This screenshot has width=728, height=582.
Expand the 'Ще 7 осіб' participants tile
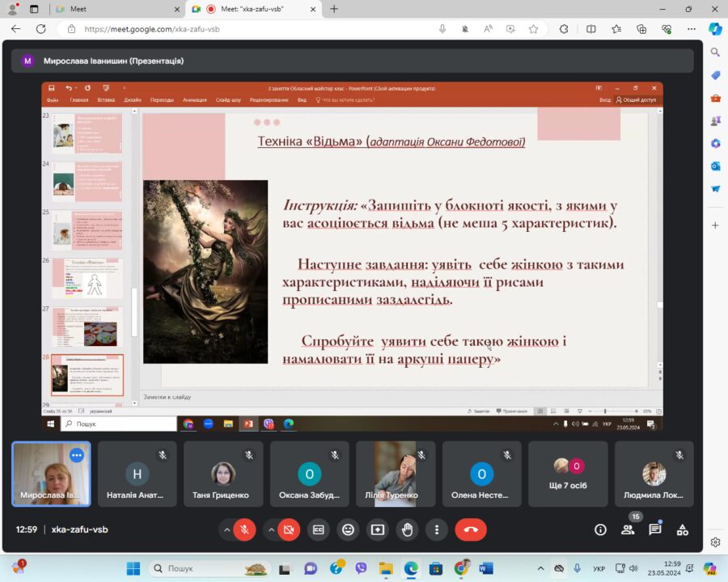(568, 474)
